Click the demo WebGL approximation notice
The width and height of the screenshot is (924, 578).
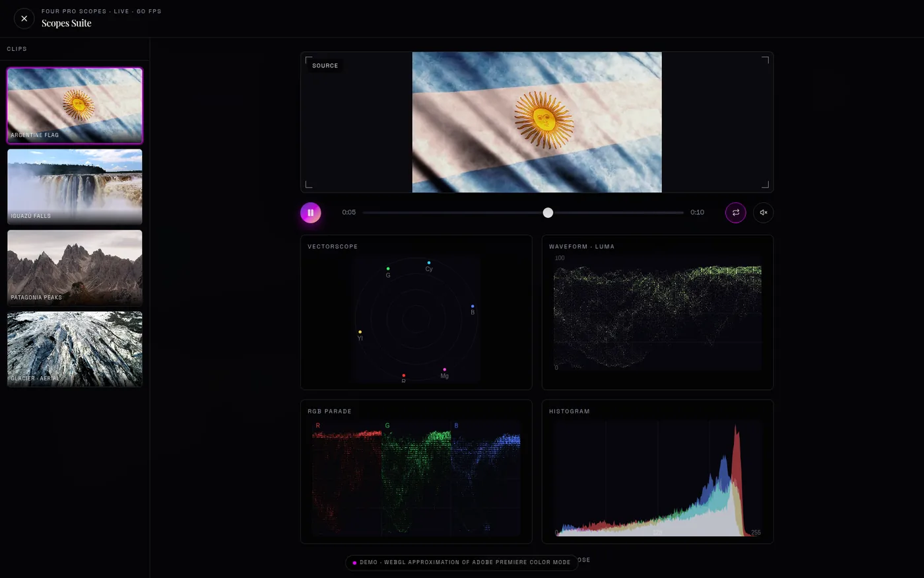(x=461, y=563)
